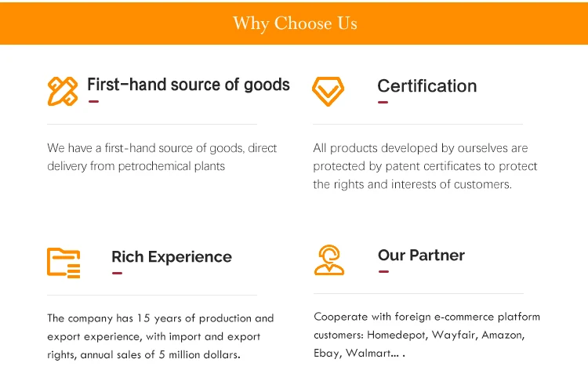588x381 pixels.
Task: Click the divider line under Rich Experience section
Action: tap(152, 295)
